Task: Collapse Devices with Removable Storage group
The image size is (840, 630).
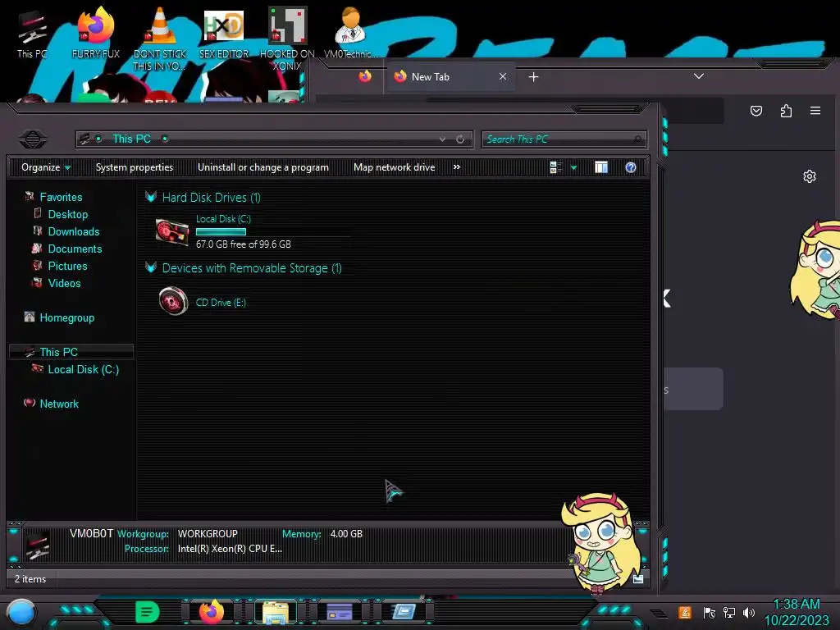Action: coord(151,268)
